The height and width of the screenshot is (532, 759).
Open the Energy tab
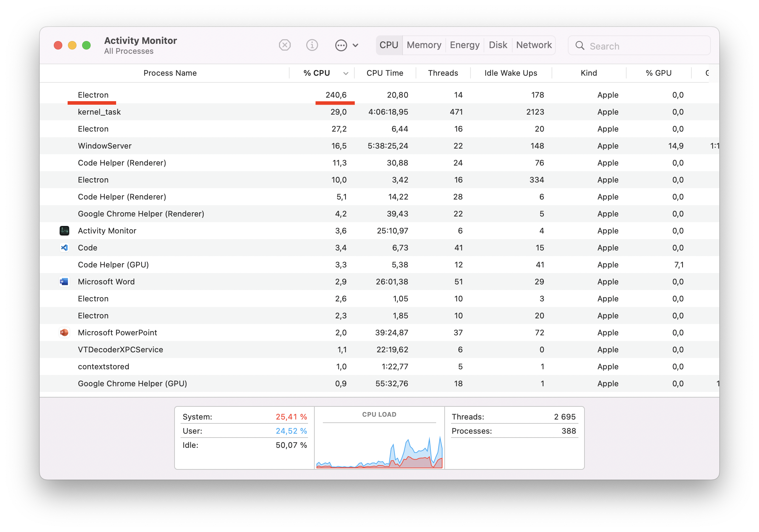[x=464, y=45]
